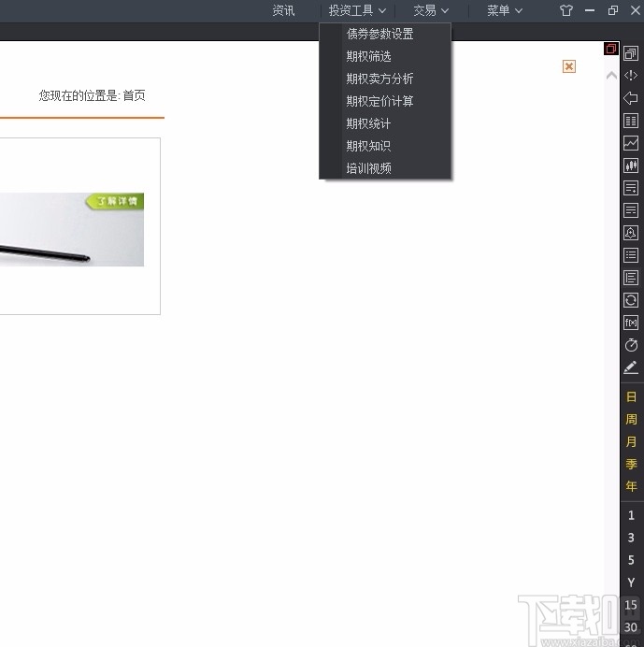Click the 首页 breadcrumb link
This screenshot has width=644, height=647.
tap(134, 95)
